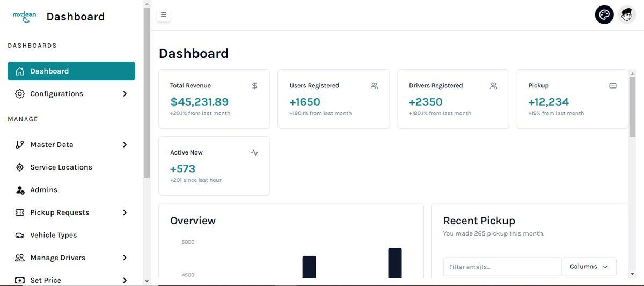Click the sidebar scrollbar thumb
The image size is (644, 286).
pyautogui.click(x=147, y=92)
